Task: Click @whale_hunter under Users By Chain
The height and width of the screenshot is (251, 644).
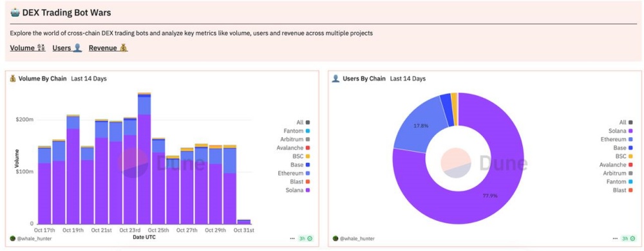Action: coord(357,238)
